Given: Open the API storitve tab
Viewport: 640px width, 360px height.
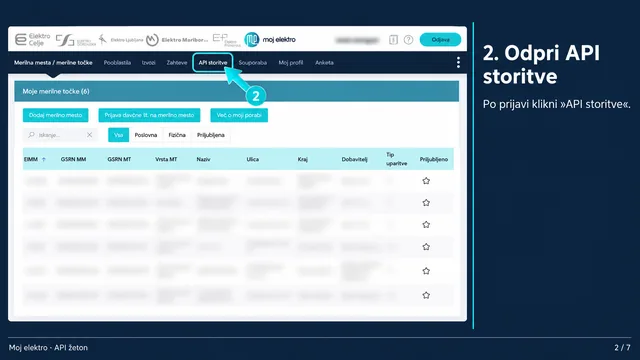Looking at the screenshot, I should click(x=213, y=62).
